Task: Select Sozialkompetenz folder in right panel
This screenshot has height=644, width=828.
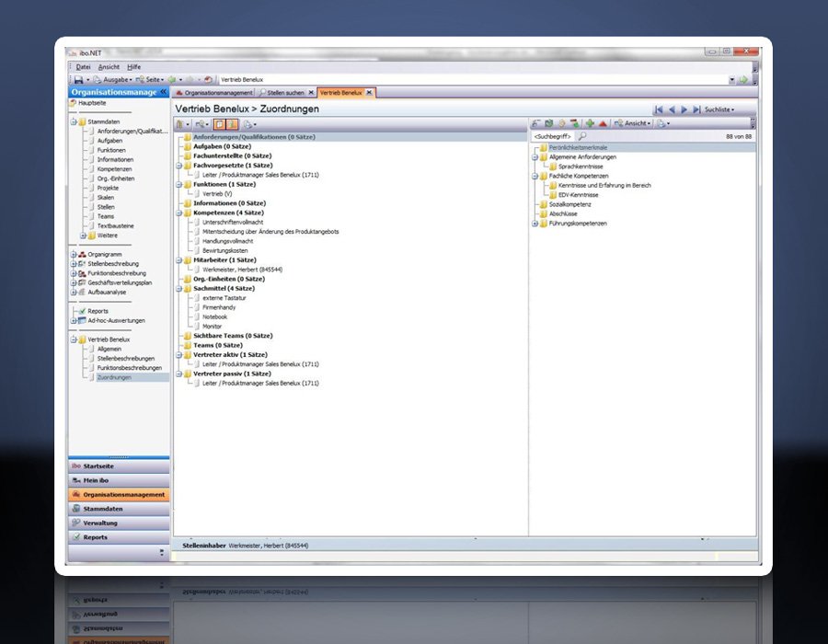Action: pyautogui.click(x=569, y=205)
